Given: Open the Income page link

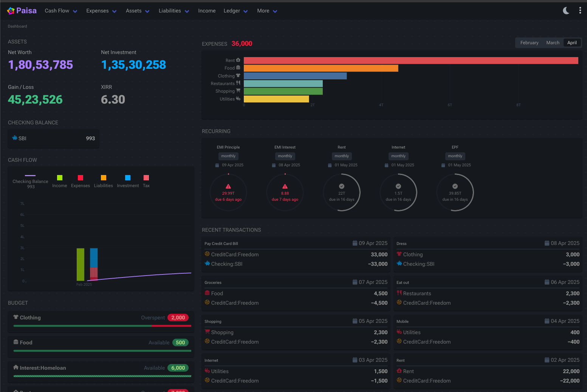Looking at the screenshot, I should pos(207,11).
